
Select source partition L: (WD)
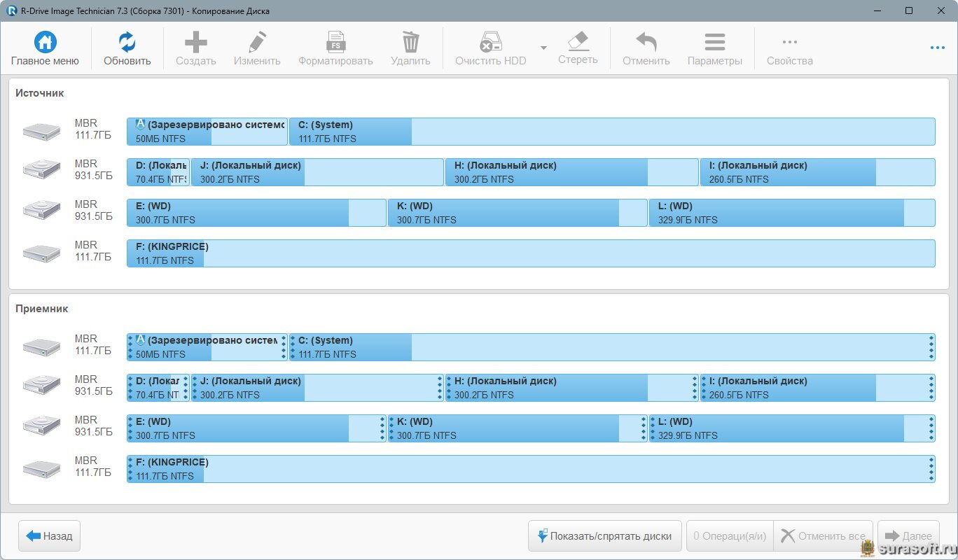coord(792,213)
